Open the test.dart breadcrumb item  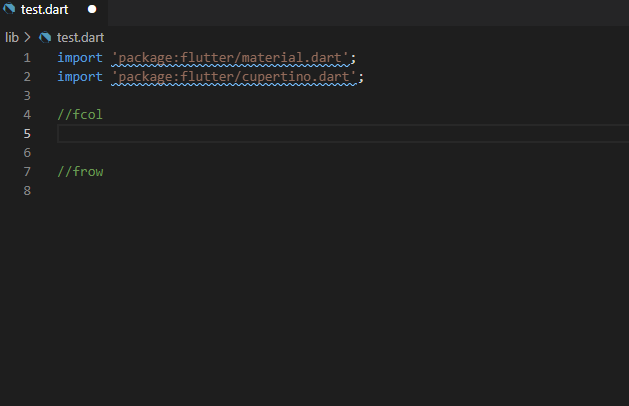pyautogui.click(x=80, y=37)
